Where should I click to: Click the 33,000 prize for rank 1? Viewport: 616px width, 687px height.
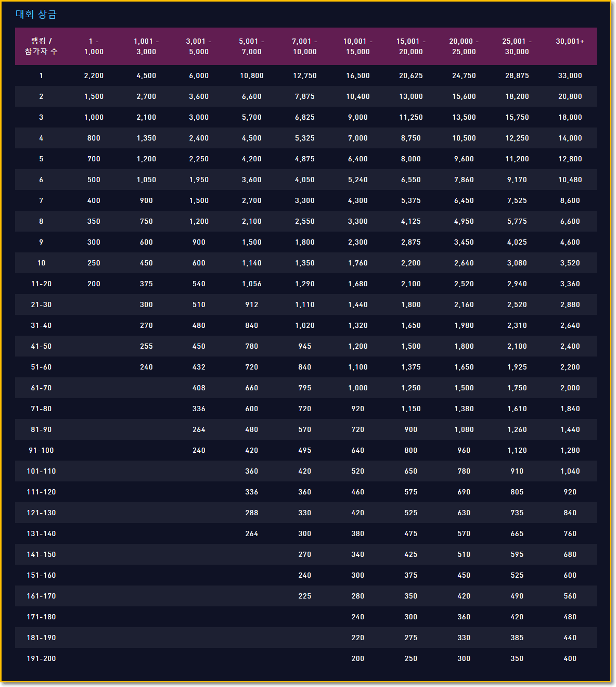[x=570, y=76]
